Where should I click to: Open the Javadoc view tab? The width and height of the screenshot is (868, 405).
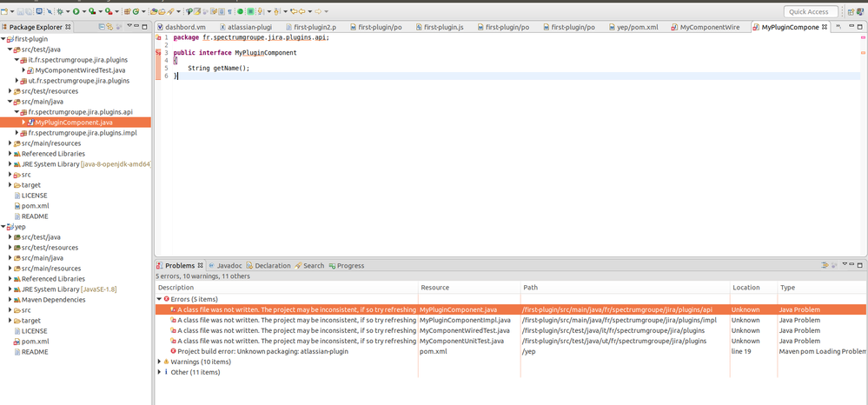coord(225,266)
